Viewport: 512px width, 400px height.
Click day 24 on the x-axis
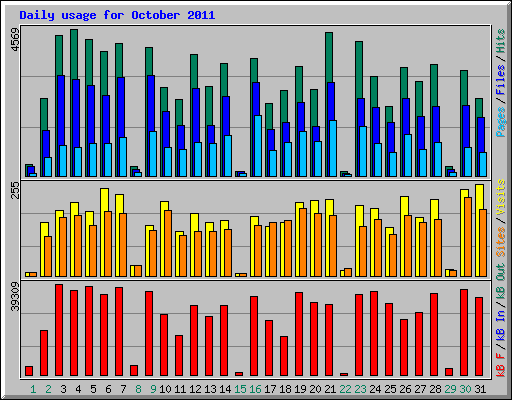point(375,389)
